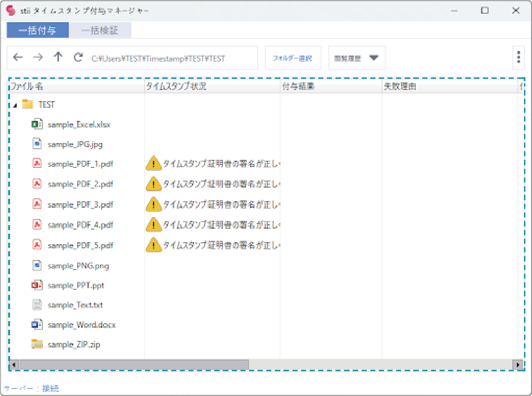Select sample_Word.docx in the file list
Screen dimensions: 532x396
point(81,325)
